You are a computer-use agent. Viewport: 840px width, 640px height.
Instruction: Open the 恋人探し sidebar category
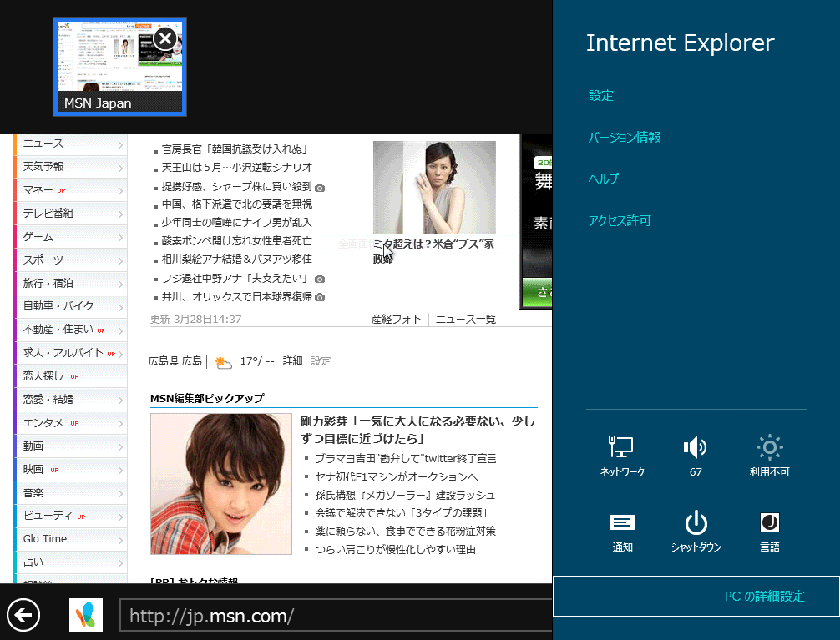[x=71, y=376]
